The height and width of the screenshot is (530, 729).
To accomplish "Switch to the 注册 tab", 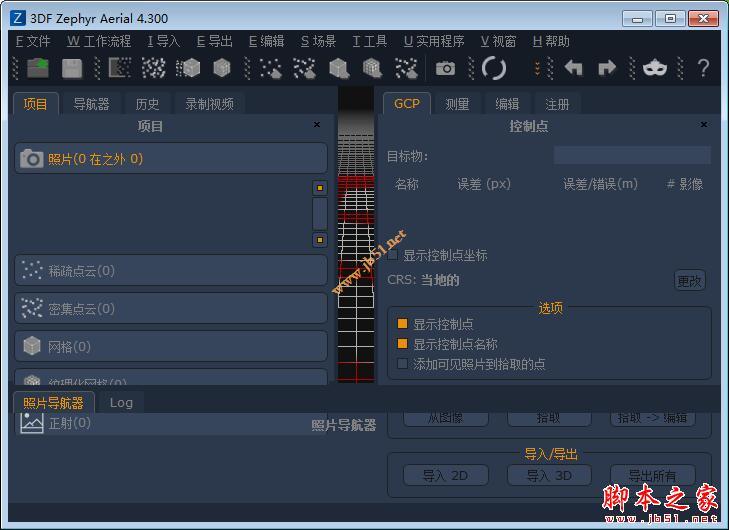I will tap(557, 104).
